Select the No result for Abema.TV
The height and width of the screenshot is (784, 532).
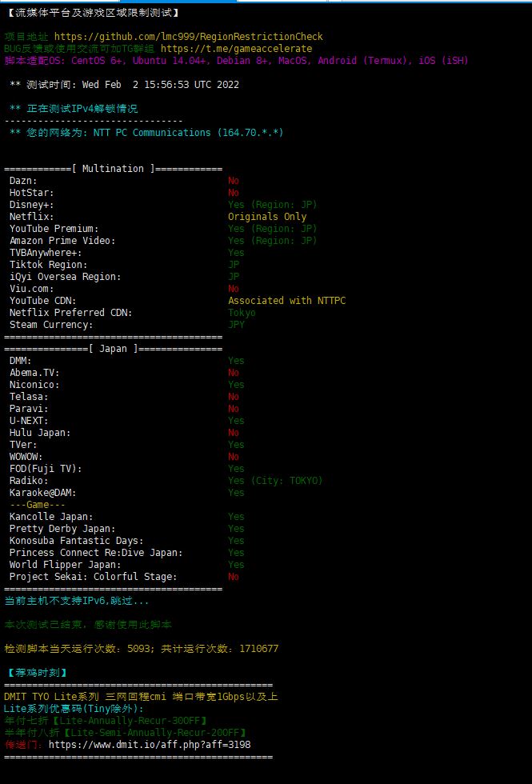click(x=234, y=373)
